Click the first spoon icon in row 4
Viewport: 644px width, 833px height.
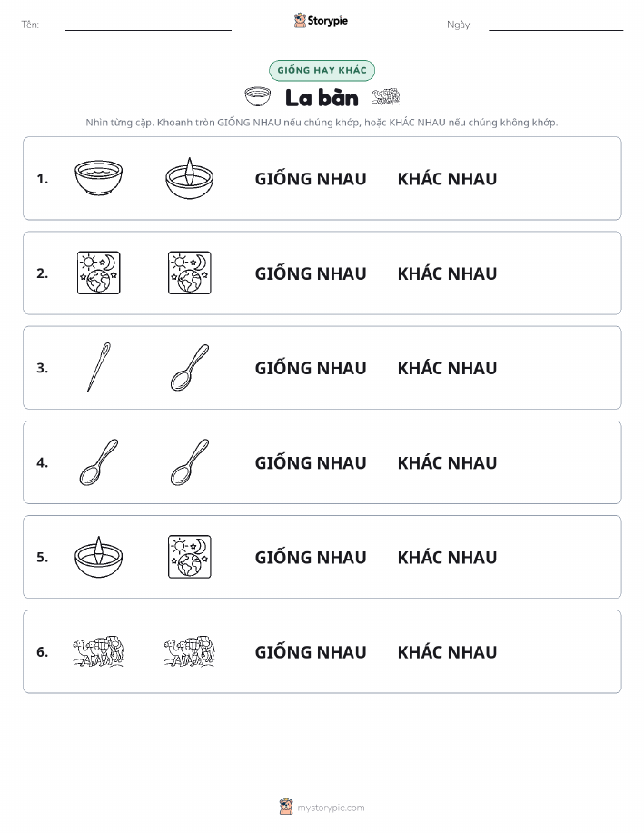99,462
